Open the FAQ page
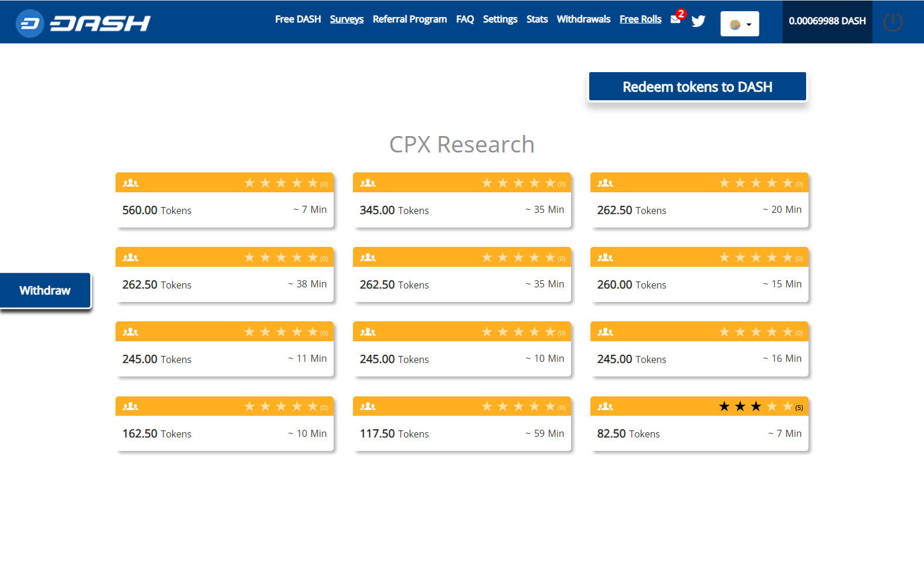 tap(465, 19)
